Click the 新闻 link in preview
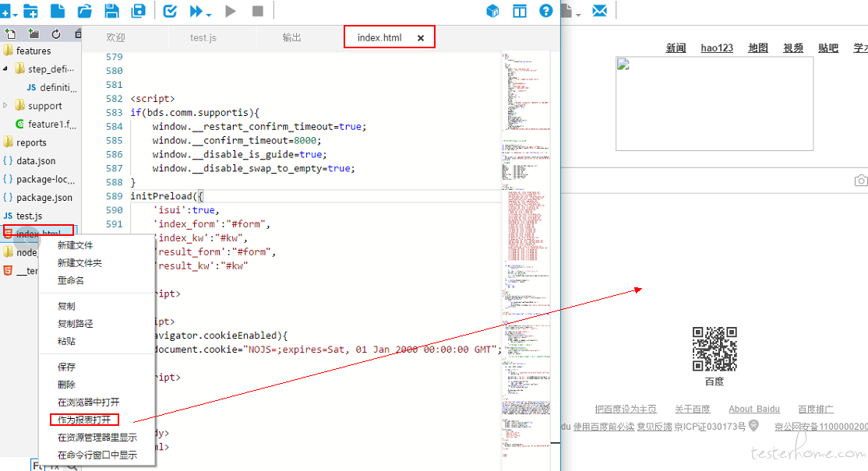The width and height of the screenshot is (868, 471). (676, 48)
